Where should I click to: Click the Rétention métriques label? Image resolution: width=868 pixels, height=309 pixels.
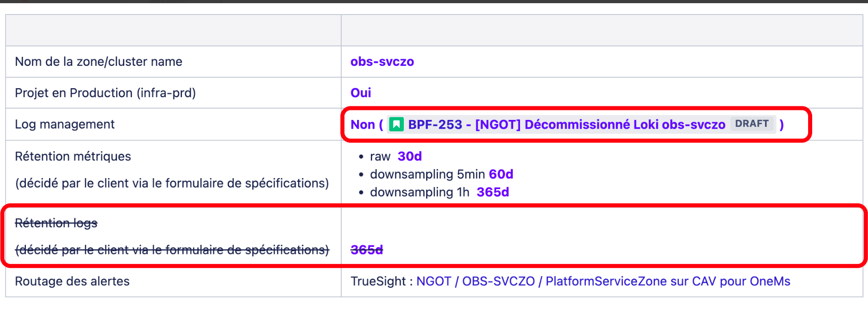(73, 156)
